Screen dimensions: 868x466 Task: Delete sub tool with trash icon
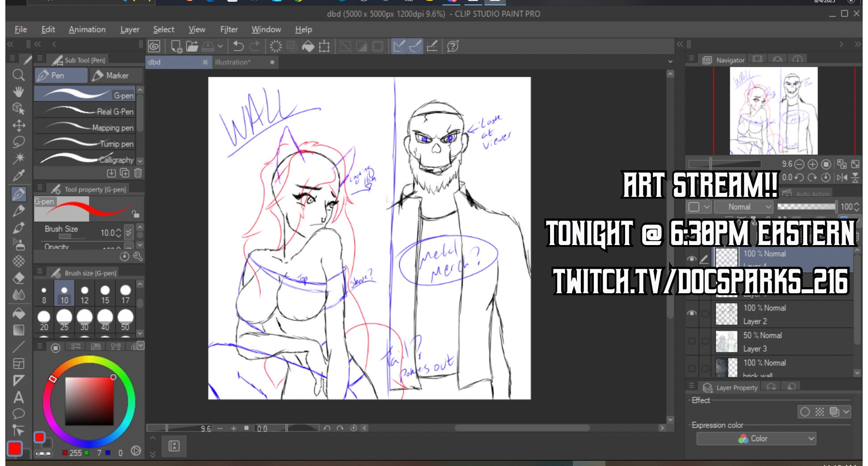138,173
